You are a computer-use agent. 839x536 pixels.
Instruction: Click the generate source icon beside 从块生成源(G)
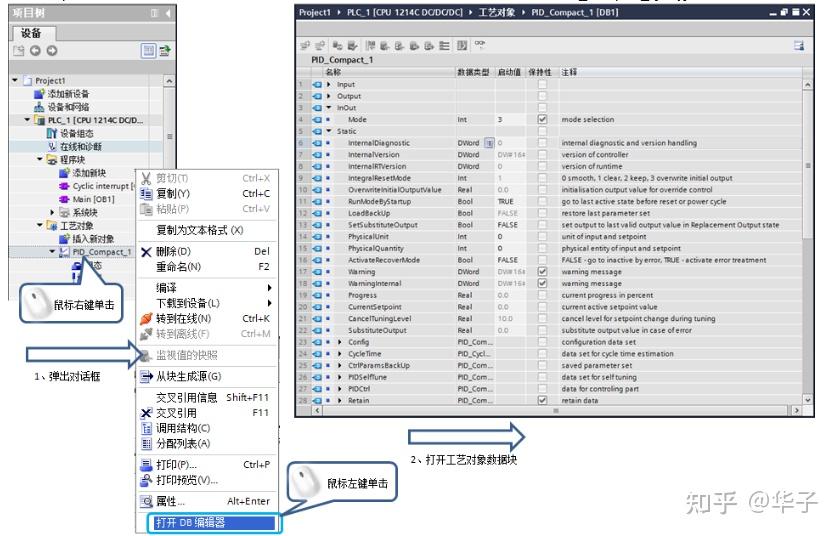click(146, 377)
